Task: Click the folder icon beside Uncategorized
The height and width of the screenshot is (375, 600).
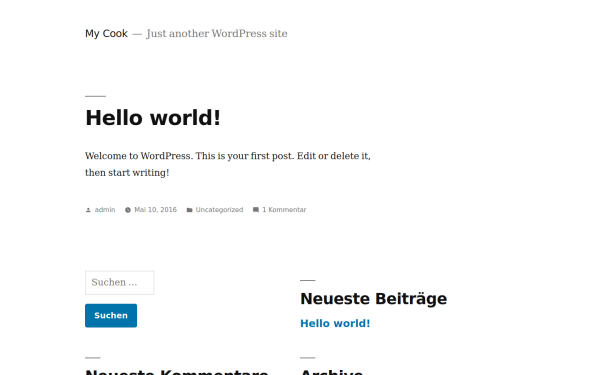Action: [x=189, y=210]
